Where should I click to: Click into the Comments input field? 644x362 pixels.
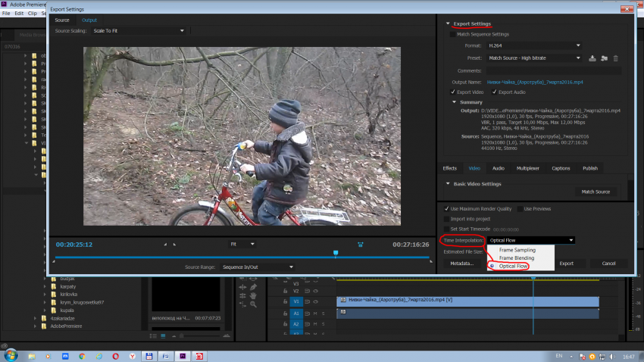click(x=554, y=70)
